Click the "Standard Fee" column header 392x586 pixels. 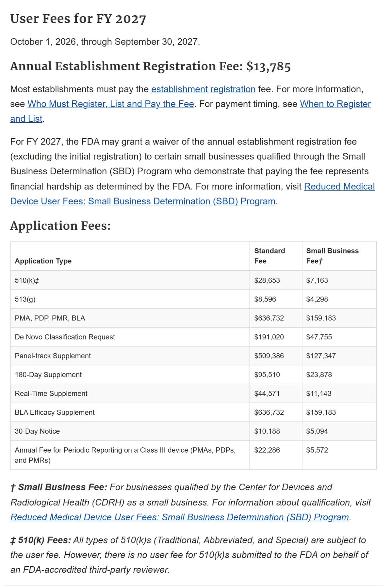pyautogui.click(x=269, y=256)
